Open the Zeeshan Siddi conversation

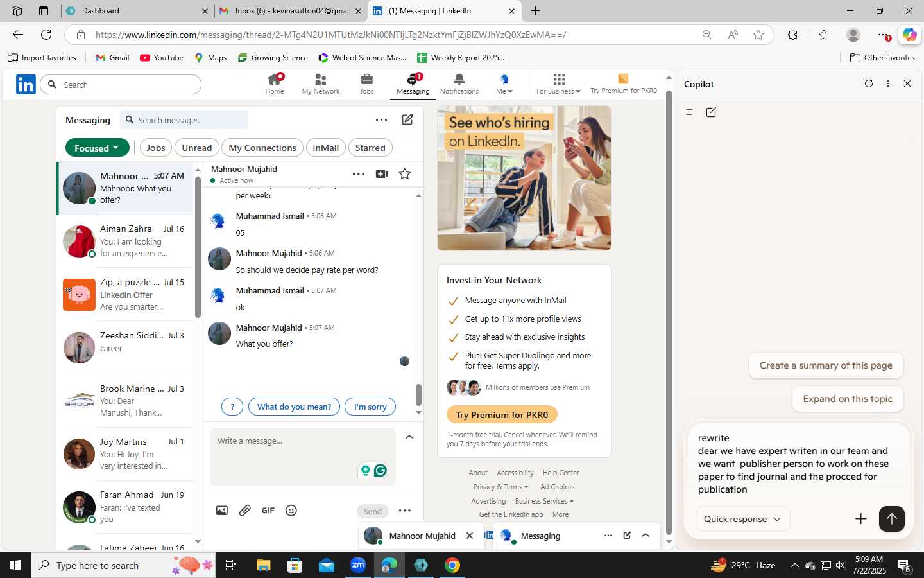125,347
